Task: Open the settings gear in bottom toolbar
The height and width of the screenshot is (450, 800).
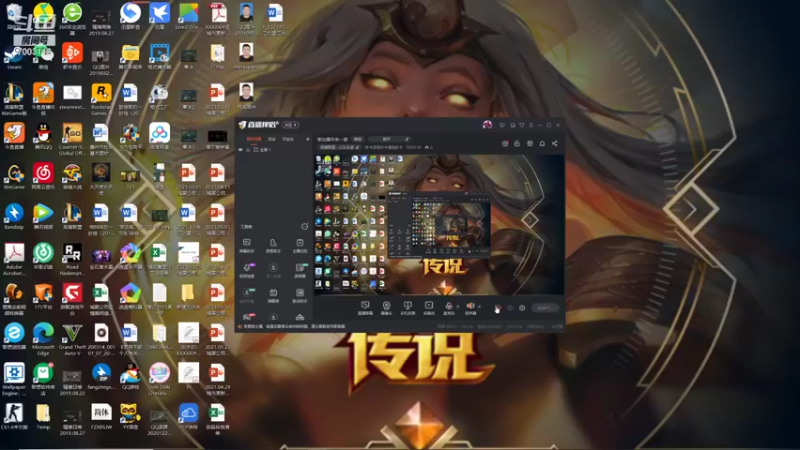Action: (522, 308)
